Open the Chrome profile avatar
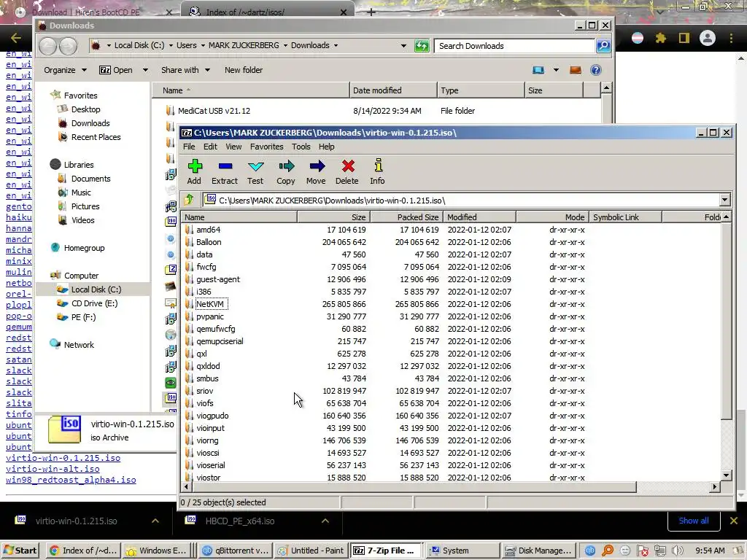747x560 pixels. [708, 38]
